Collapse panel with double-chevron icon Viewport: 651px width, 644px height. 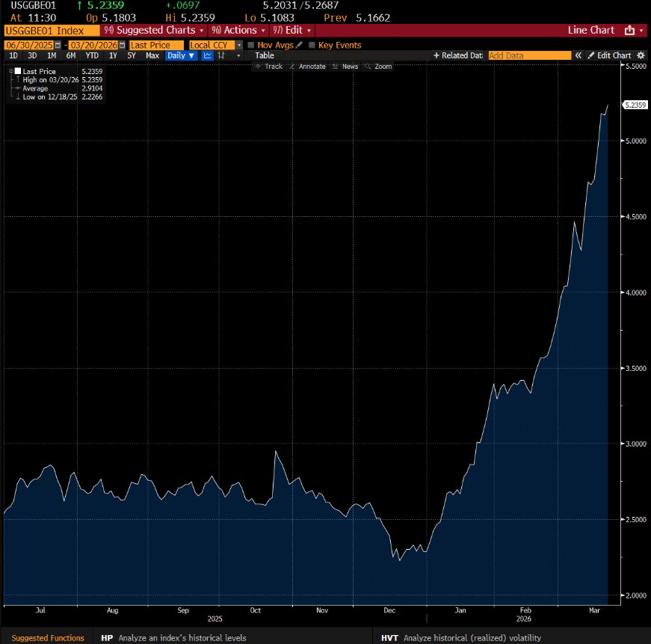(x=579, y=55)
